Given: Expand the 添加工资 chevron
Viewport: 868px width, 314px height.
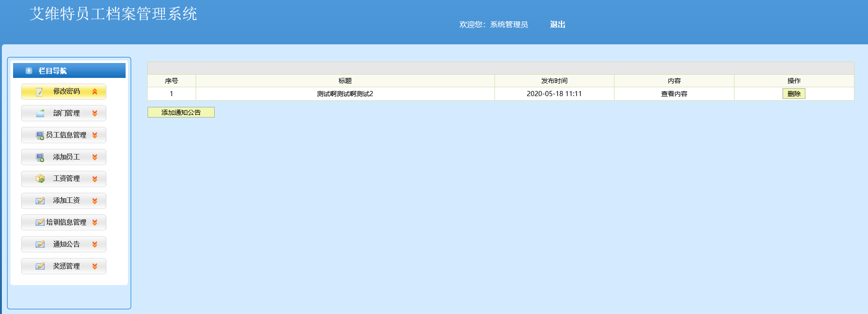Looking at the screenshot, I should [x=95, y=201].
